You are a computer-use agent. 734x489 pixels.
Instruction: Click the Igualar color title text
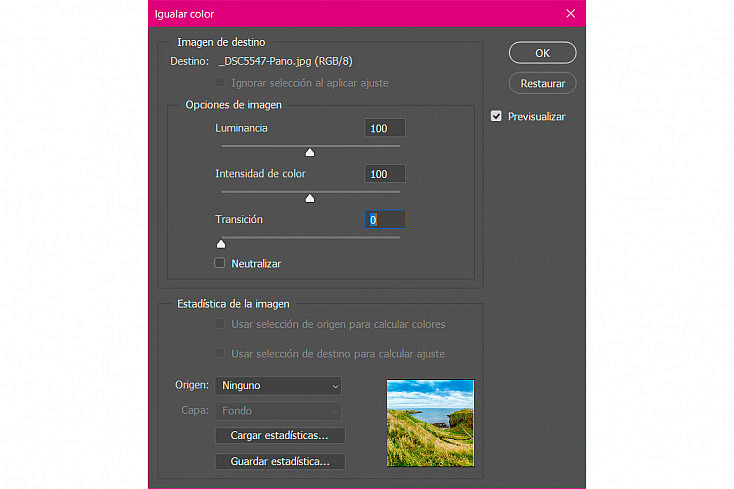tap(184, 14)
